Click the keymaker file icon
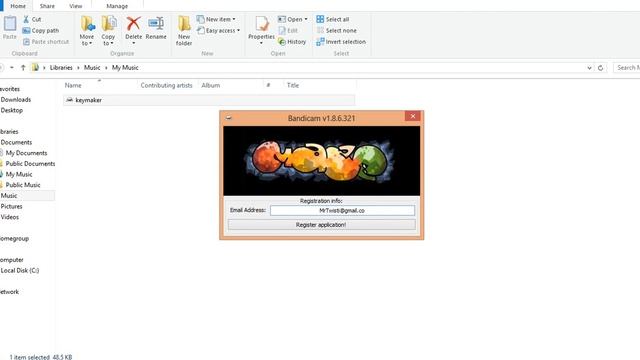The image size is (640, 360). (69, 100)
